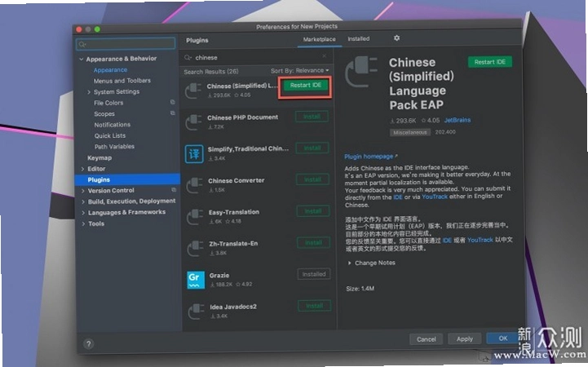Click the Size: 1.4M text
Viewport: 588px width, 367px height.
point(360,289)
